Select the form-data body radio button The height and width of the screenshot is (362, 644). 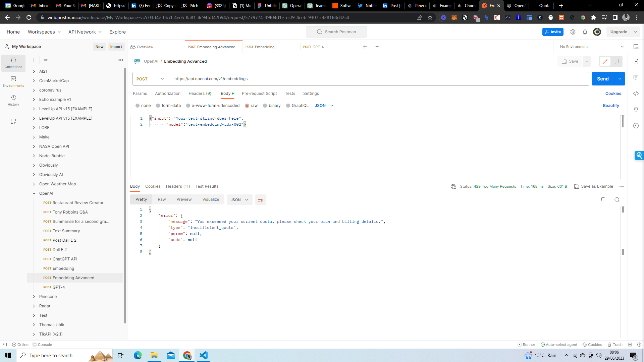(x=158, y=106)
